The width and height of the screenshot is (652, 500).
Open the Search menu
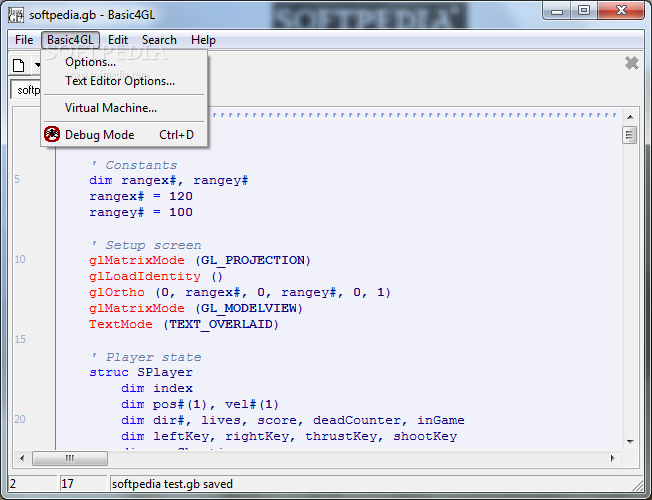159,40
